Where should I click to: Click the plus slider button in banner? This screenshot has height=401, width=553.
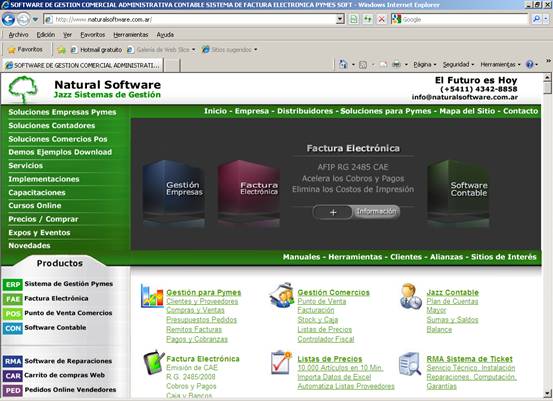pyautogui.click(x=333, y=212)
